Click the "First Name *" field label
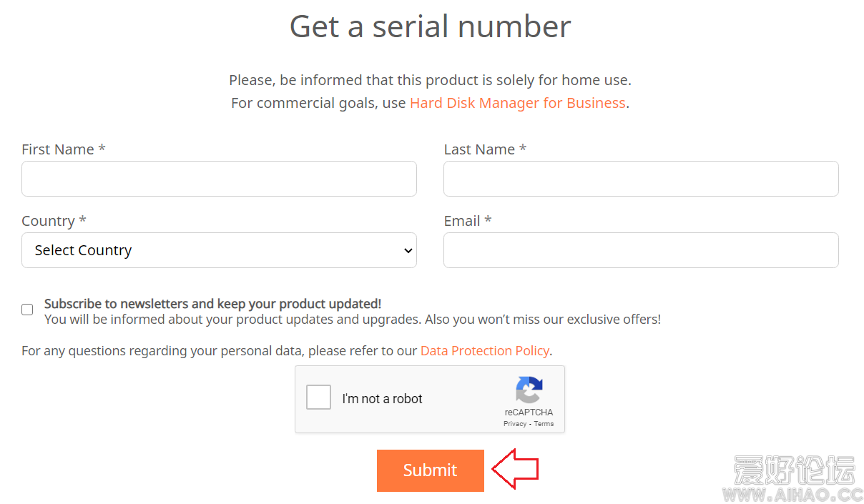 coord(64,149)
